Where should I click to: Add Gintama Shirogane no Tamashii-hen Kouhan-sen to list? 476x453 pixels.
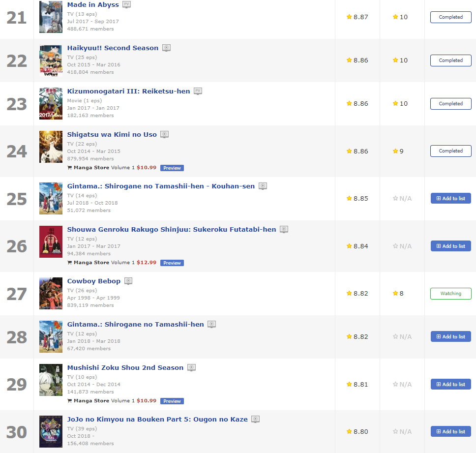click(x=451, y=199)
